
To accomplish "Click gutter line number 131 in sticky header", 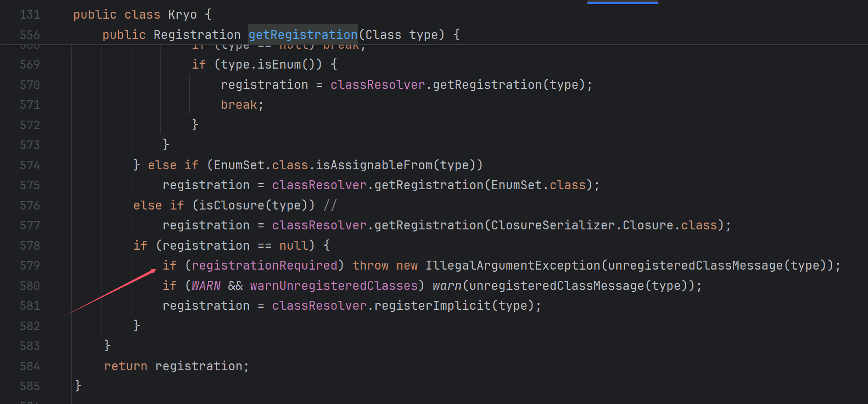I will coord(30,15).
